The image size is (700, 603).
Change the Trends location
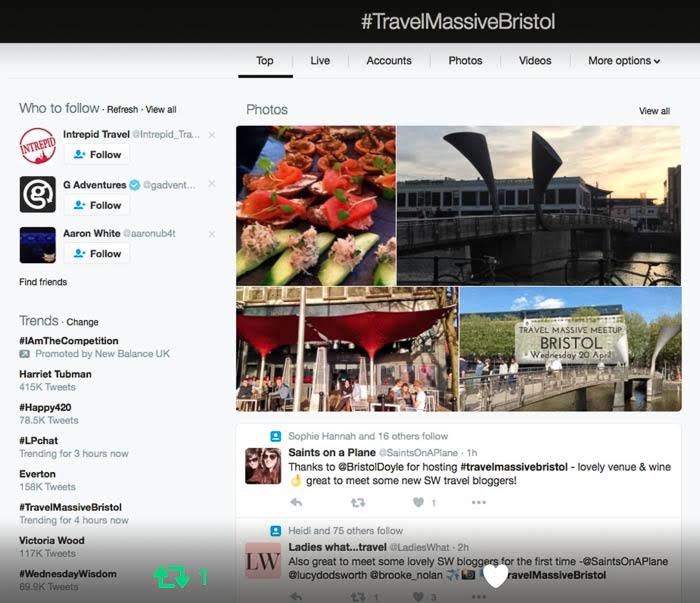coord(82,322)
